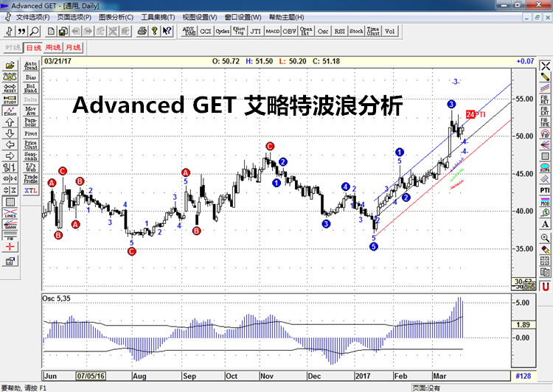Toggle the XTL indicator
The height and width of the screenshot is (392, 553).
tap(30, 190)
